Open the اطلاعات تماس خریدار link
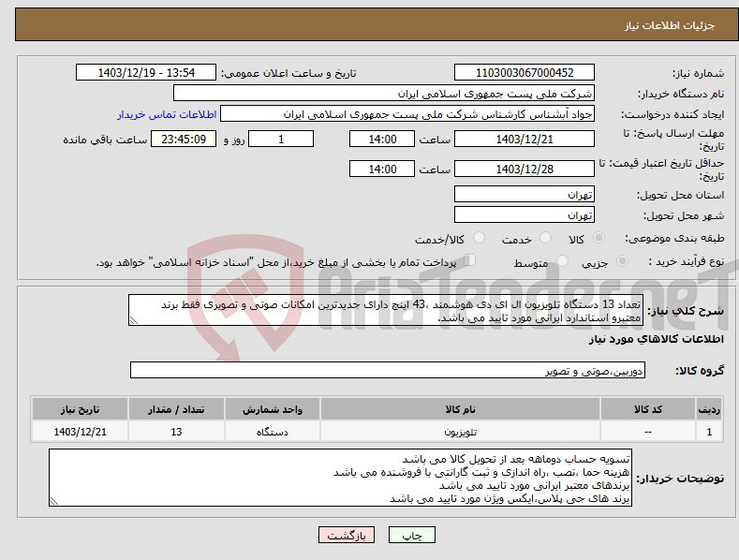This screenshot has width=739, height=560. point(167,114)
